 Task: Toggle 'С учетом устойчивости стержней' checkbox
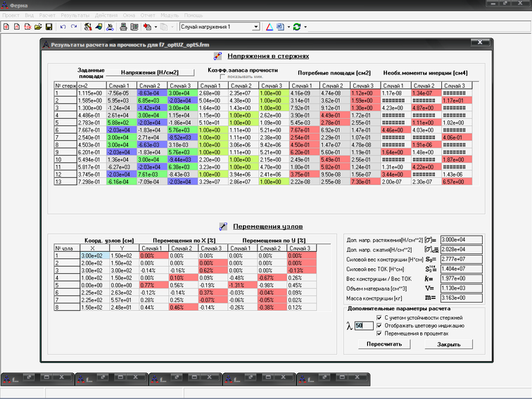point(380,317)
